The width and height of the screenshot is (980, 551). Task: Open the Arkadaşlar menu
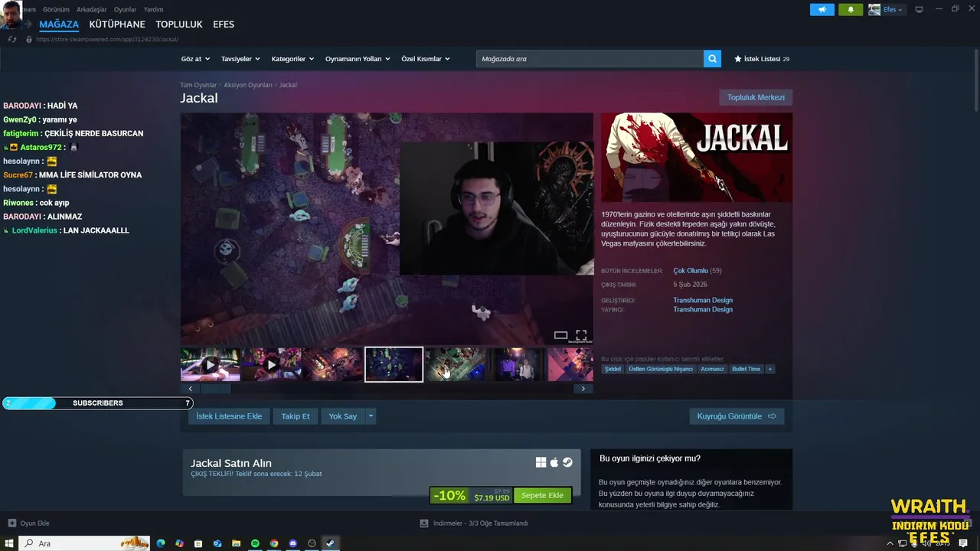click(92, 9)
